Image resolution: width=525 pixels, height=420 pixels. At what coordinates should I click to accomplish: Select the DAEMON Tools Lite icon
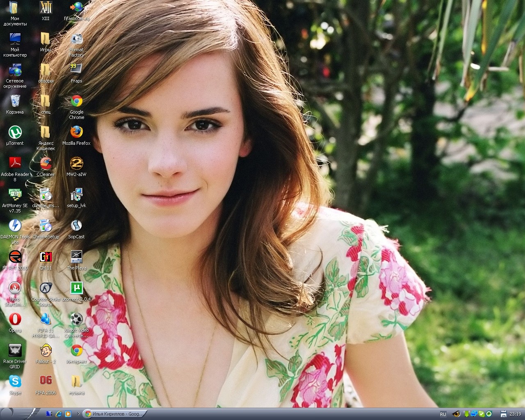(x=15, y=226)
